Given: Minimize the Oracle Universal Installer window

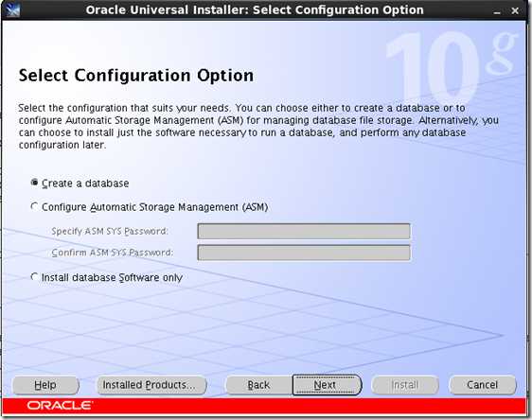Looking at the screenshot, I should [497, 11].
